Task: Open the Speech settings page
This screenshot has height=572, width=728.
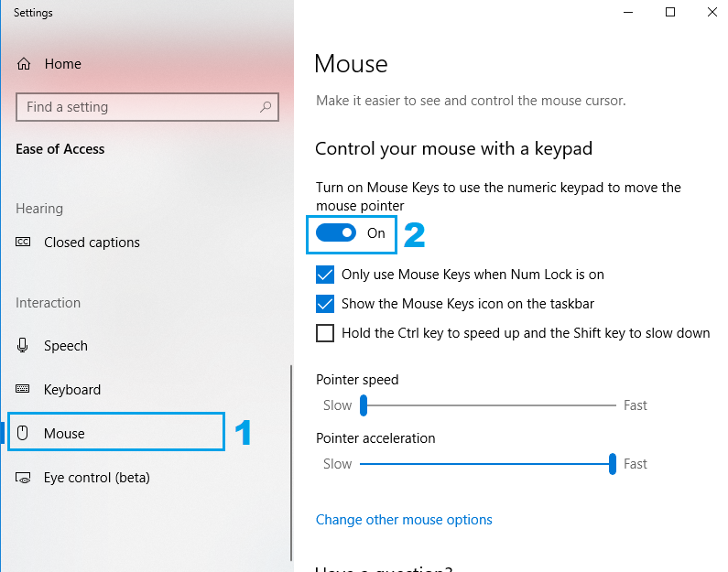Action: click(66, 346)
